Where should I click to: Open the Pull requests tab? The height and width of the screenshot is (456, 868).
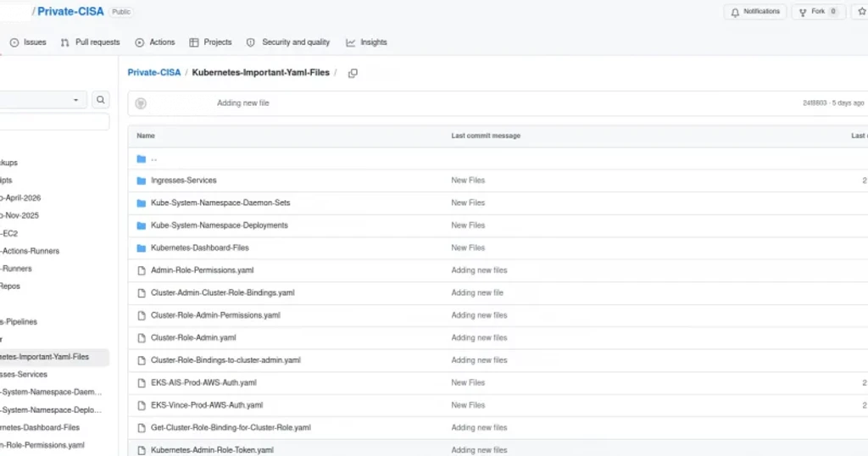[90, 42]
